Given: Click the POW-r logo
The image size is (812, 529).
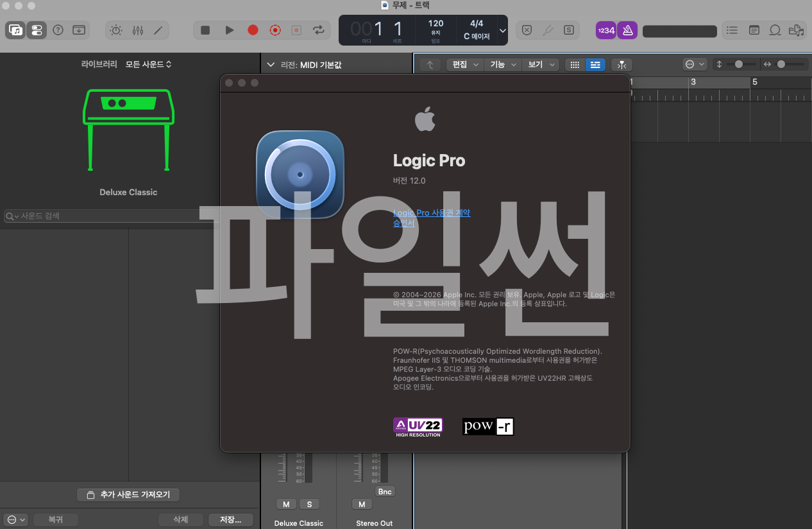Looking at the screenshot, I should [488, 426].
